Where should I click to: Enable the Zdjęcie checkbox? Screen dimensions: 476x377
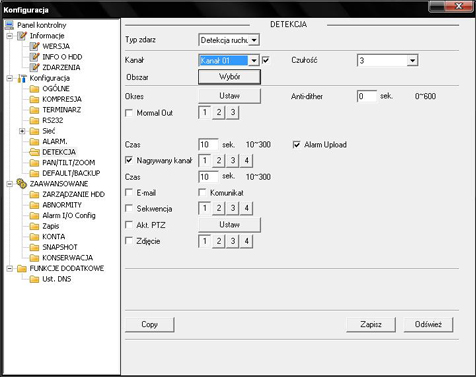[x=129, y=241]
